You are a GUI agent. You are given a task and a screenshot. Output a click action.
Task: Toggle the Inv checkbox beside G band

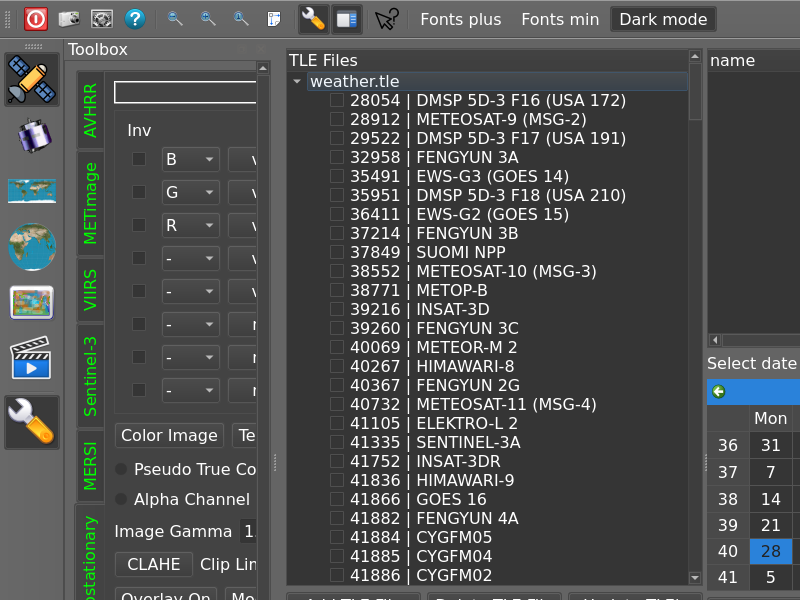tap(139, 192)
